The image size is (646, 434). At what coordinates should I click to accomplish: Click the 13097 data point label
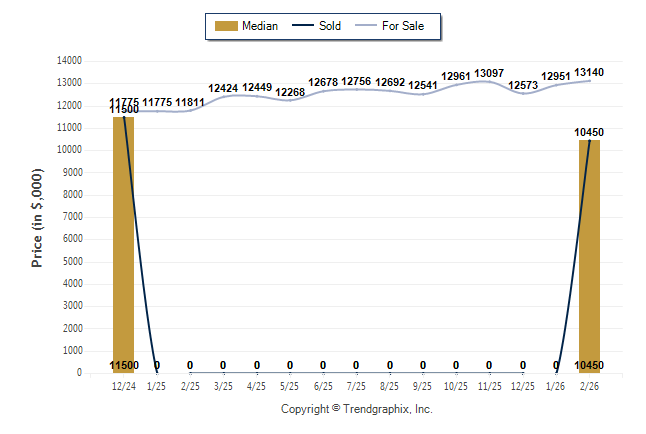click(x=489, y=73)
